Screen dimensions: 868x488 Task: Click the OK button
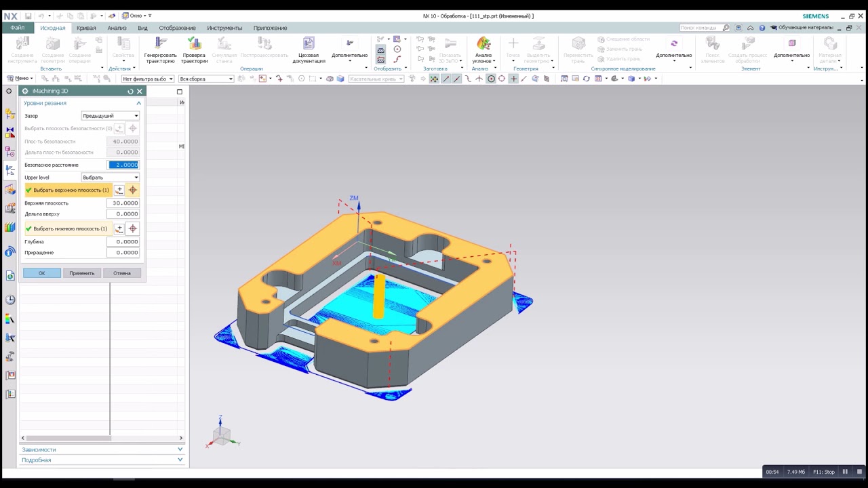pyautogui.click(x=41, y=273)
